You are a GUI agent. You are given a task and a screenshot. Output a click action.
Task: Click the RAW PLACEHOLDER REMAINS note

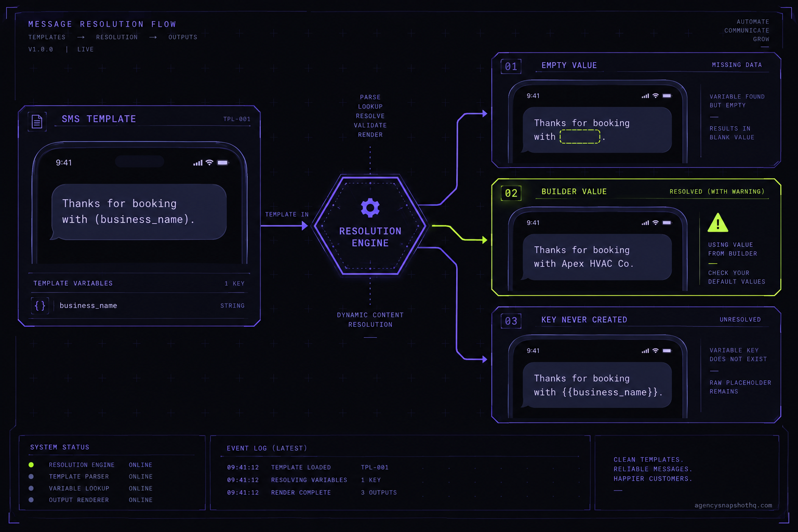[x=740, y=387]
